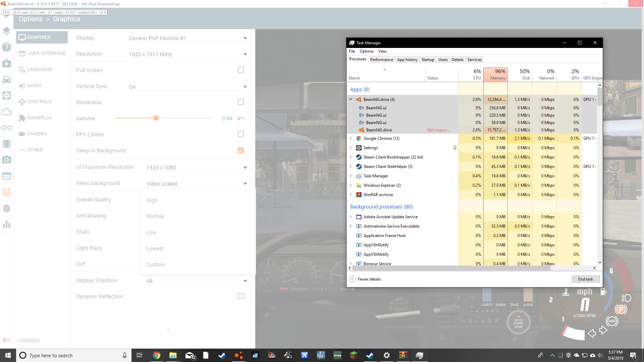Image resolution: width=644 pixels, height=362 pixels.
Task: Click the Windows Start button
Action: tap(8, 355)
